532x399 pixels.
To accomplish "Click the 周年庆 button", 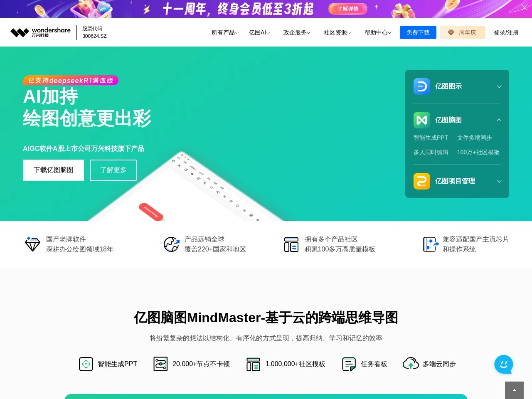I will [463, 32].
